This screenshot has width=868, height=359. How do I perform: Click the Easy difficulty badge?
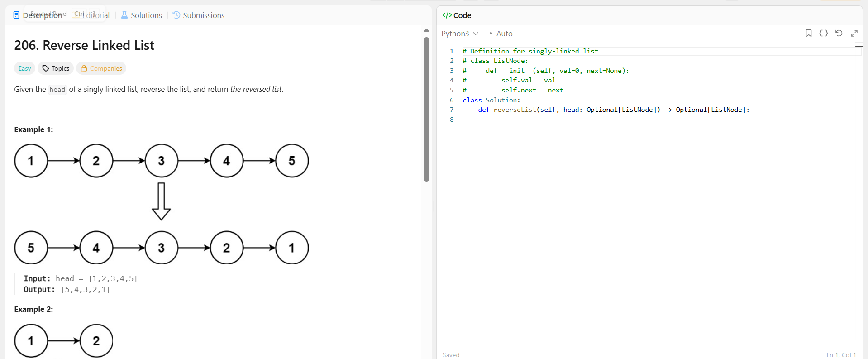[x=24, y=68]
